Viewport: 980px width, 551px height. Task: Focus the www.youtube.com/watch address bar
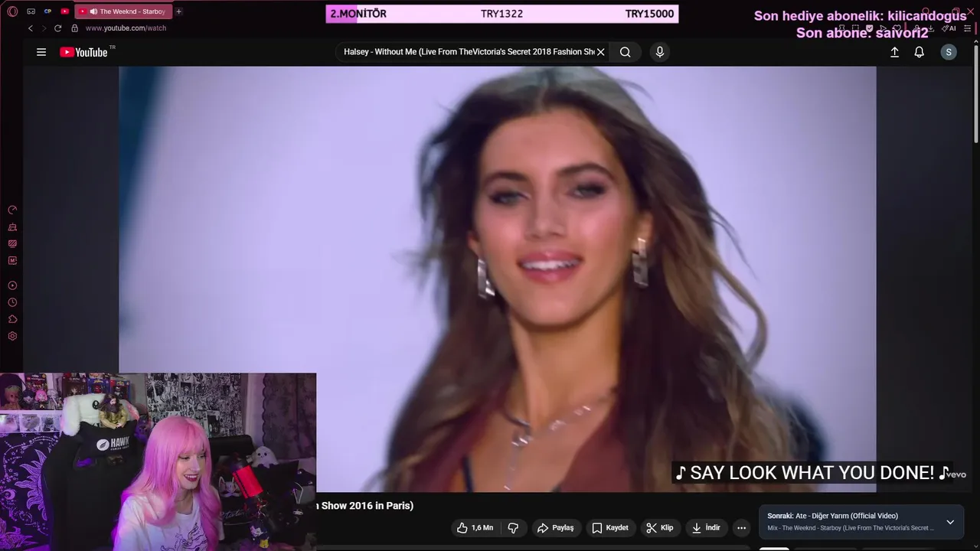126,28
